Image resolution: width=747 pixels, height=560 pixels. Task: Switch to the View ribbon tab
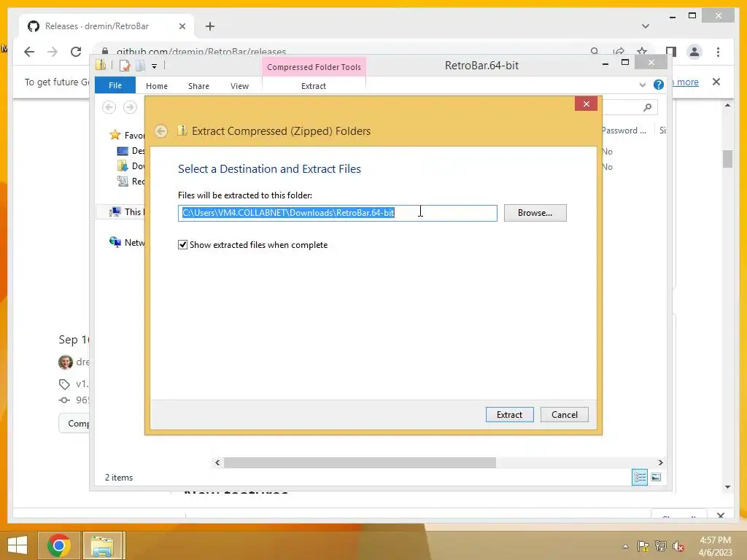(x=239, y=86)
